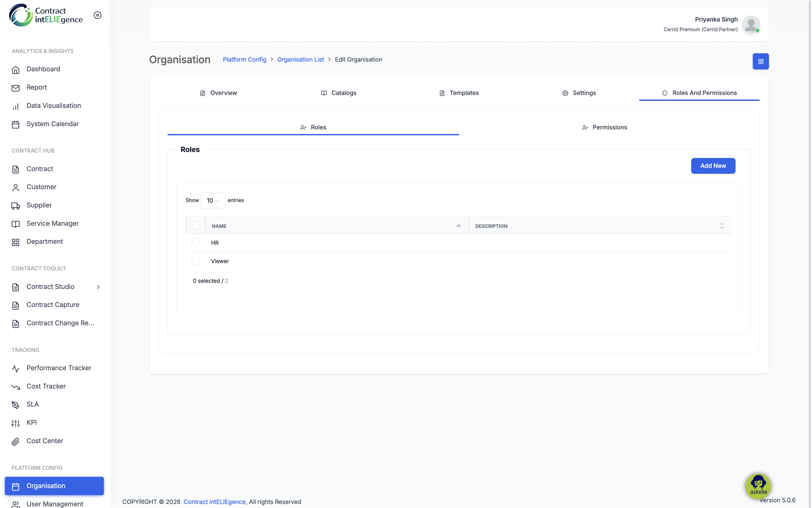812x508 pixels.
Task: Open the Contract intELIEgence footer link
Action: 214,502
